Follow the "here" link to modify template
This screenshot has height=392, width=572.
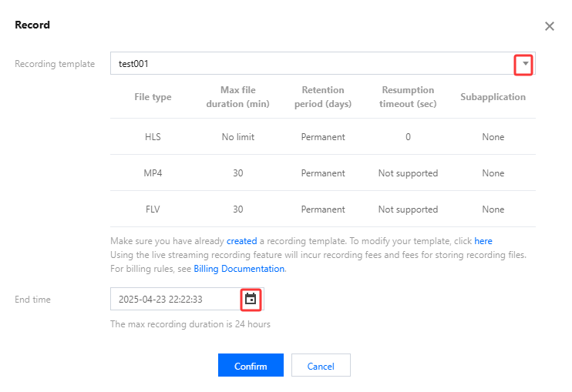(x=483, y=241)
